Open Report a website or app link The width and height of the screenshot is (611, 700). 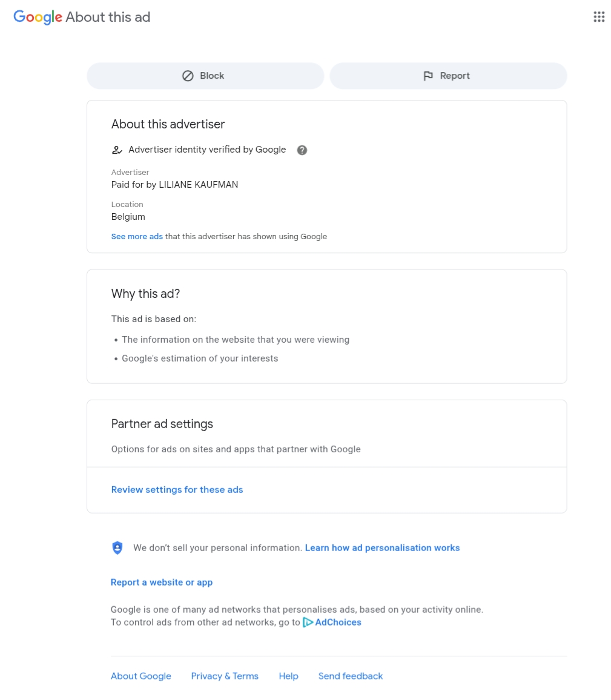[162, 583]
